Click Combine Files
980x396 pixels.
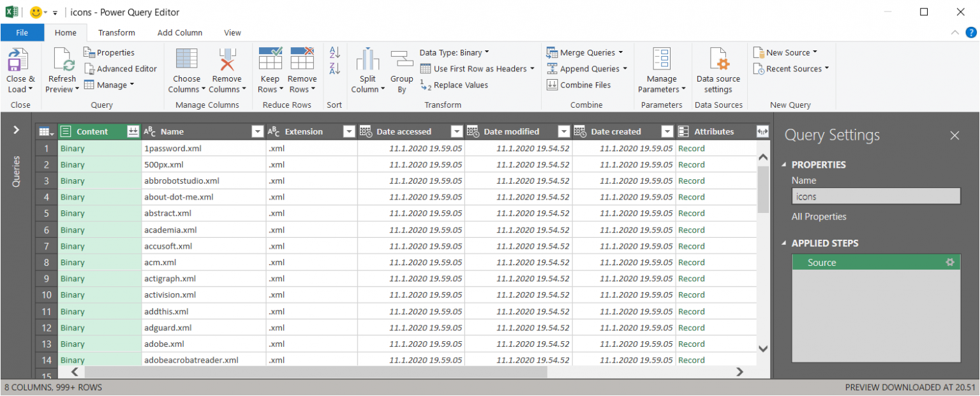579,85
